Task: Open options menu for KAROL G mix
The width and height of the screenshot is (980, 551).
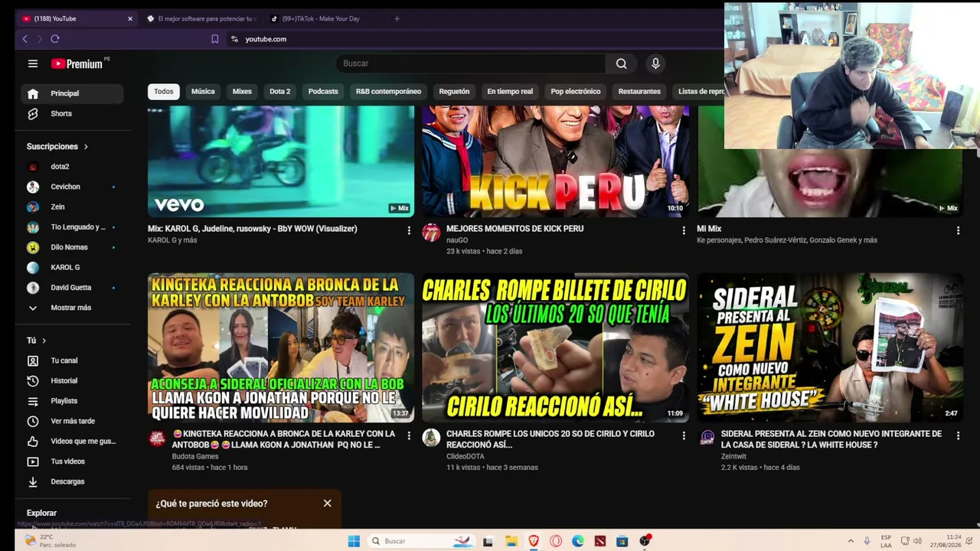Action: (x=409, y=230)
